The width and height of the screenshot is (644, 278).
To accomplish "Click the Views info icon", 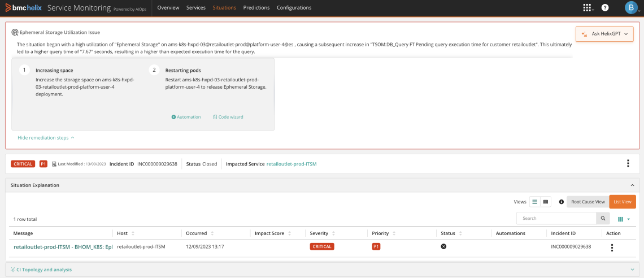I will click(x=561, y=202).
